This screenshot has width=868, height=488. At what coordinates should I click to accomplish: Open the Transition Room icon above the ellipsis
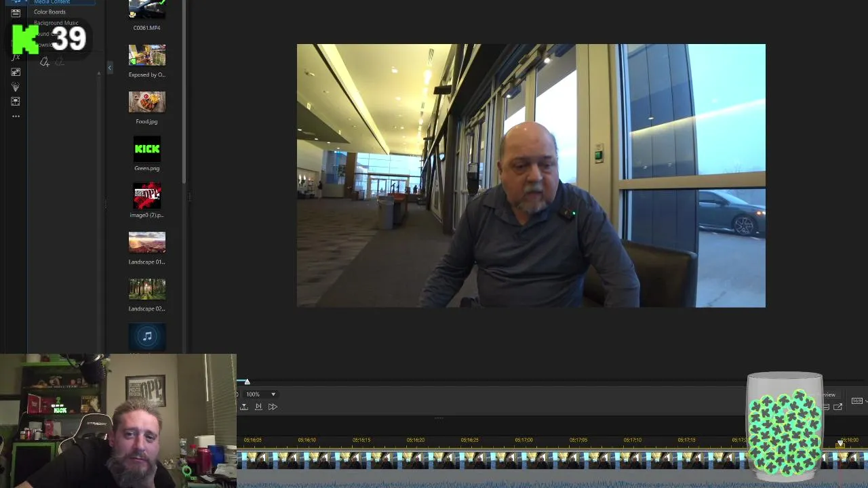[x=16, y=102]
